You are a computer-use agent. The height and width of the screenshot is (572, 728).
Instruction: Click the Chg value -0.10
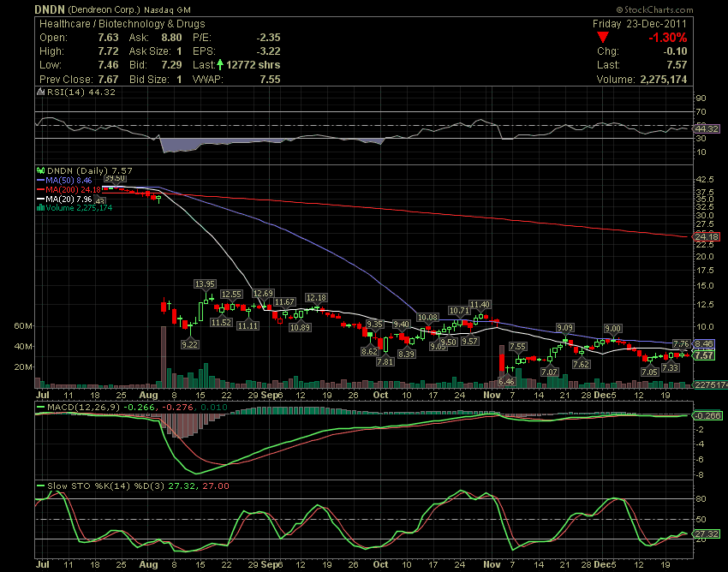pyautogui.click(x=675, y=51)
